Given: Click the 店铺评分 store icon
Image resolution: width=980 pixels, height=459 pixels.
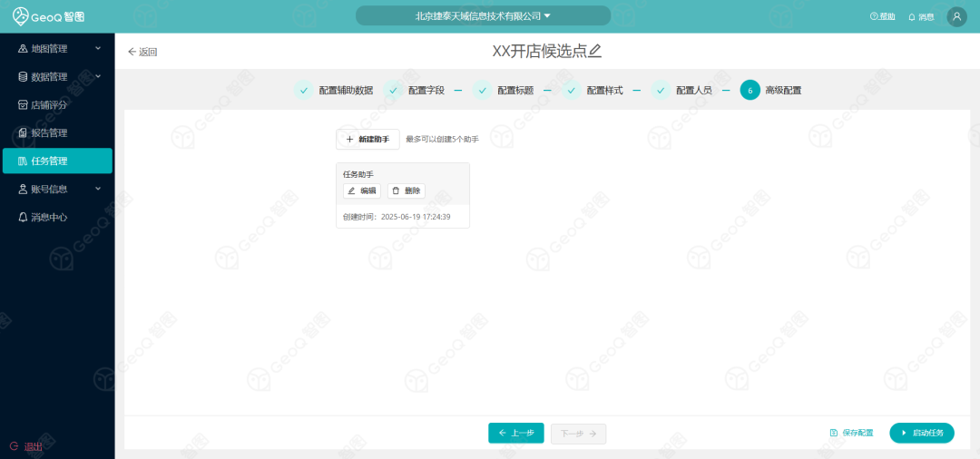Looking at the screenshot, I should tap(23, 105).
